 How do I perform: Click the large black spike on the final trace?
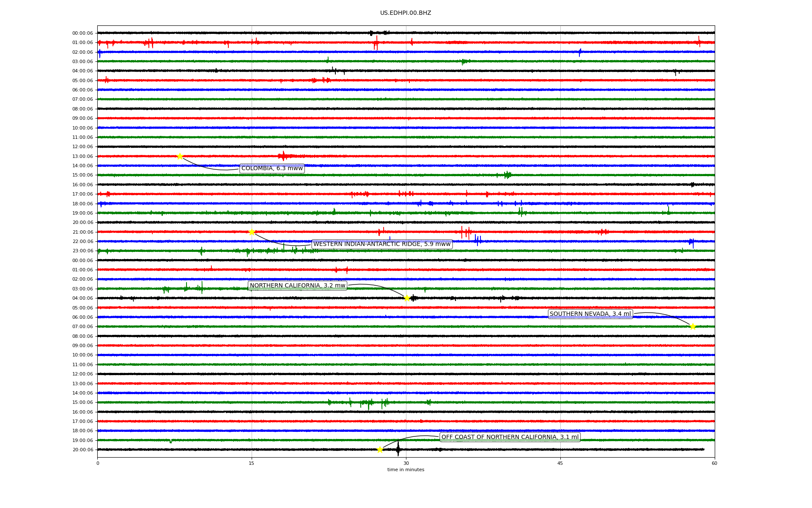398,449
